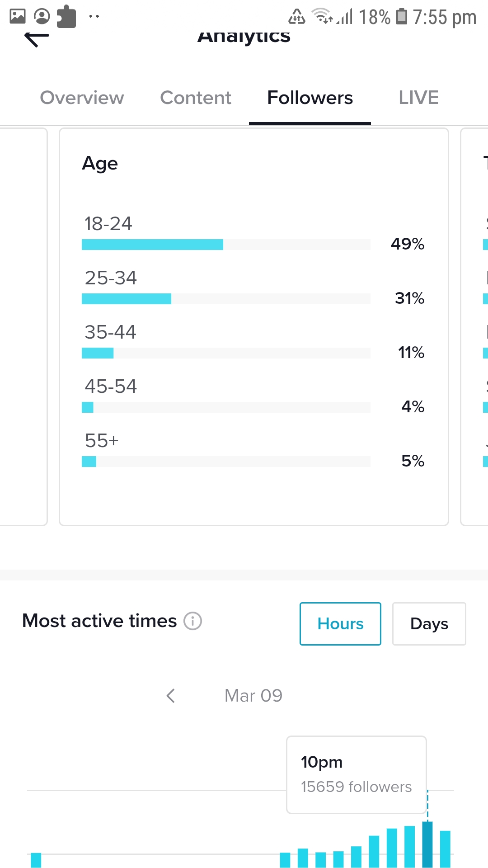Open the Most active times info icon
This screenshot has width=488, height=868.
(192, 621)
